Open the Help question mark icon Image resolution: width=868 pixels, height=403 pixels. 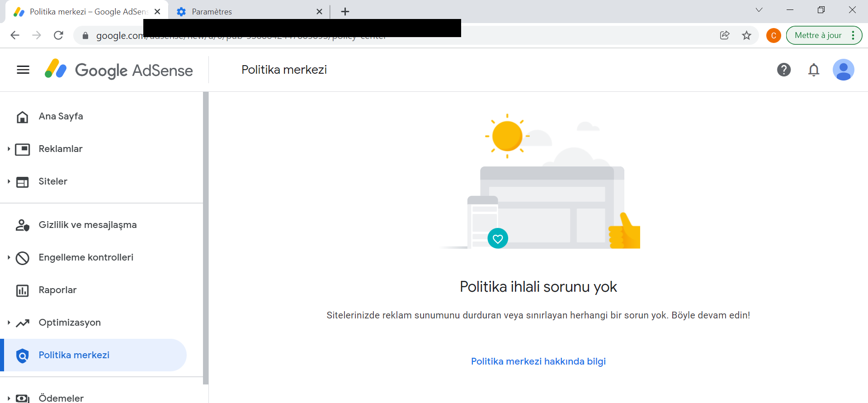(x=784, y=70)
